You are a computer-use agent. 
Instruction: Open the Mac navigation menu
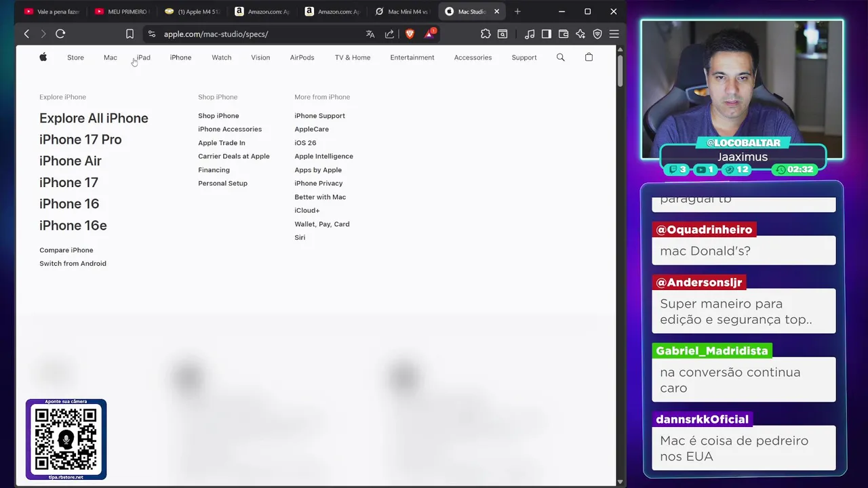coord(111,58)
